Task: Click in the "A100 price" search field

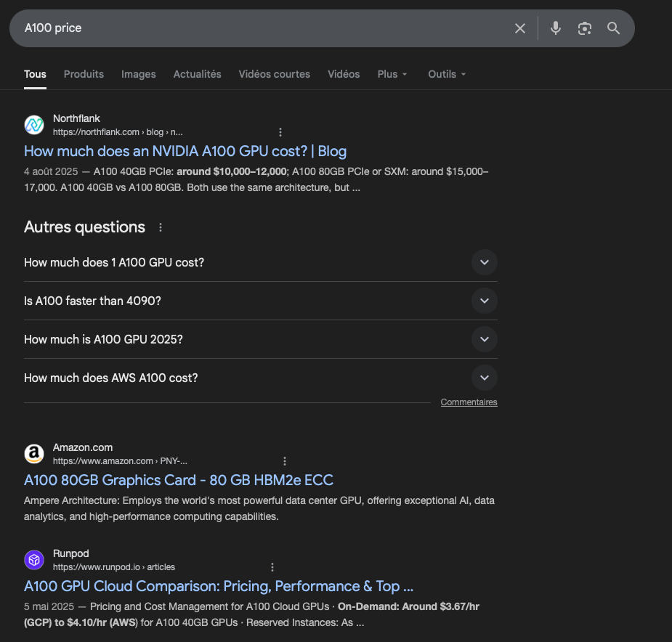Action: coord(262,28)
